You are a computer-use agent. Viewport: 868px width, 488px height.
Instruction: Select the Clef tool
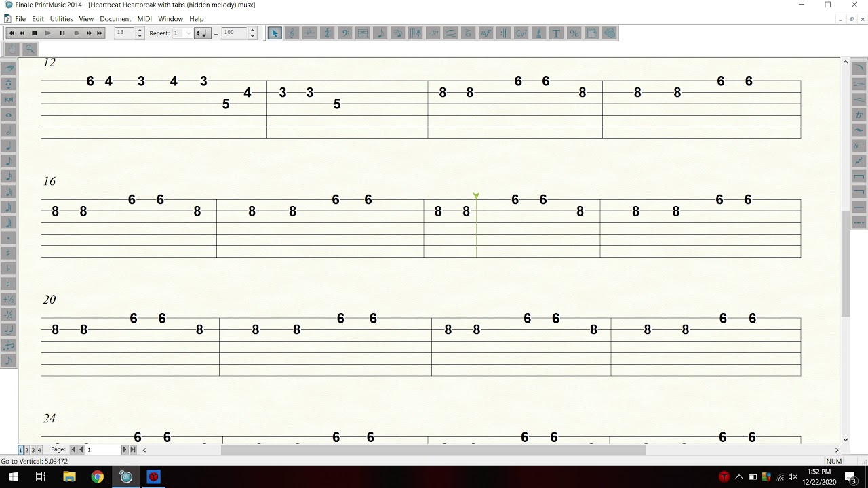(345, 33)
